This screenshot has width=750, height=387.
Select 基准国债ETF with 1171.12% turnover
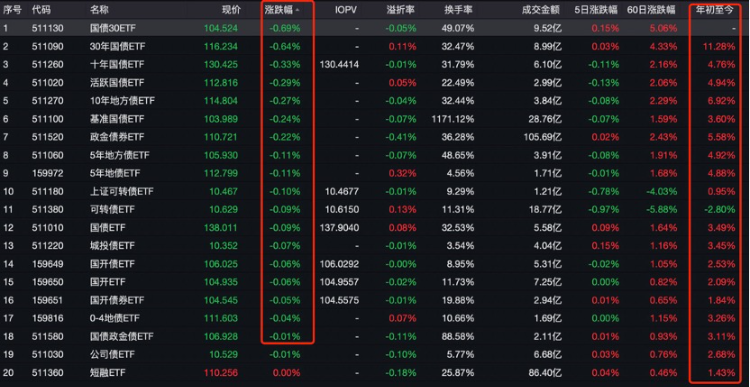[x=375, y=119]
